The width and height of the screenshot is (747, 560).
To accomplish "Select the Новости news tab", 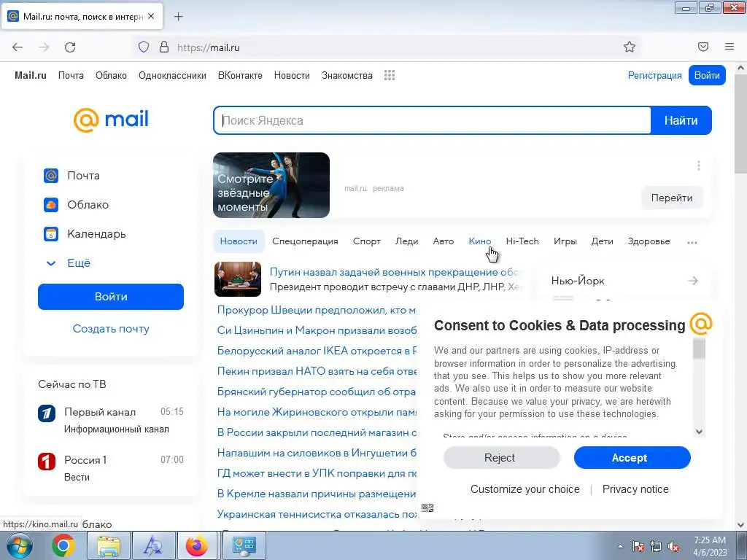I will [x=239, y=241].
